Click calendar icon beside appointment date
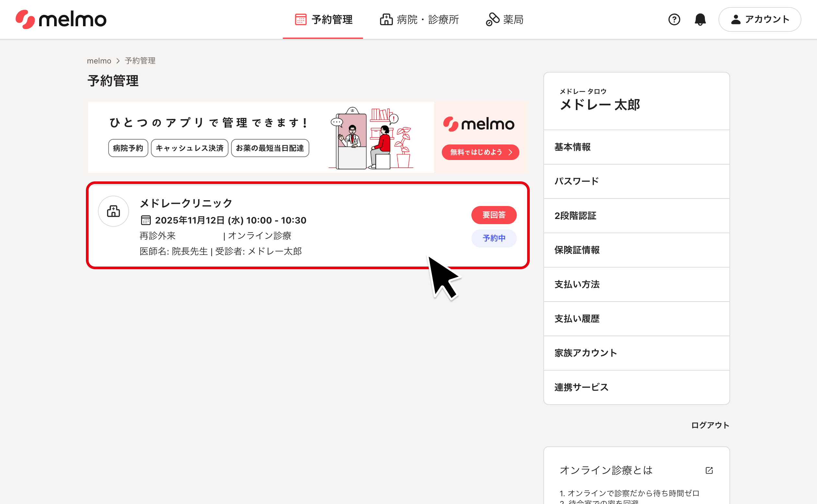Viewport: 817px width, 504px height. click(x=146, y=220)
